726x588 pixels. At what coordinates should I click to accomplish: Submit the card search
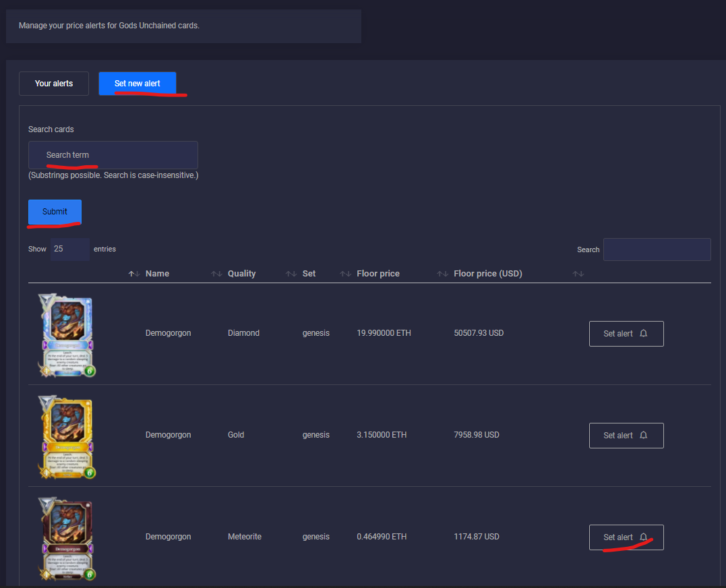tap(55, 212)
